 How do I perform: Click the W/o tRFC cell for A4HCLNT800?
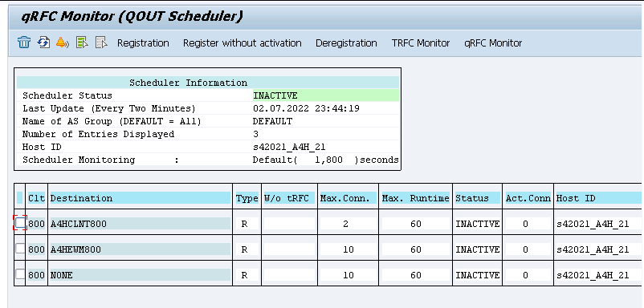[x=289, y=224]
